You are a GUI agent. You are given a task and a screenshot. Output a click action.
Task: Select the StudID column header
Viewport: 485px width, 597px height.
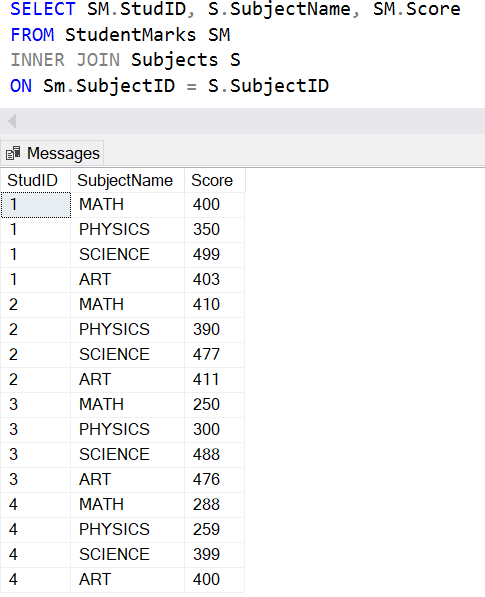(x=35, y=180)
